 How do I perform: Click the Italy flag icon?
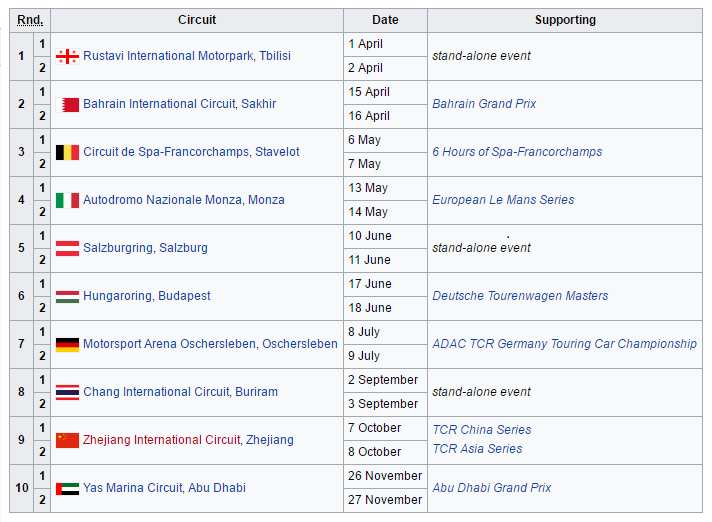tap(67, 200)
